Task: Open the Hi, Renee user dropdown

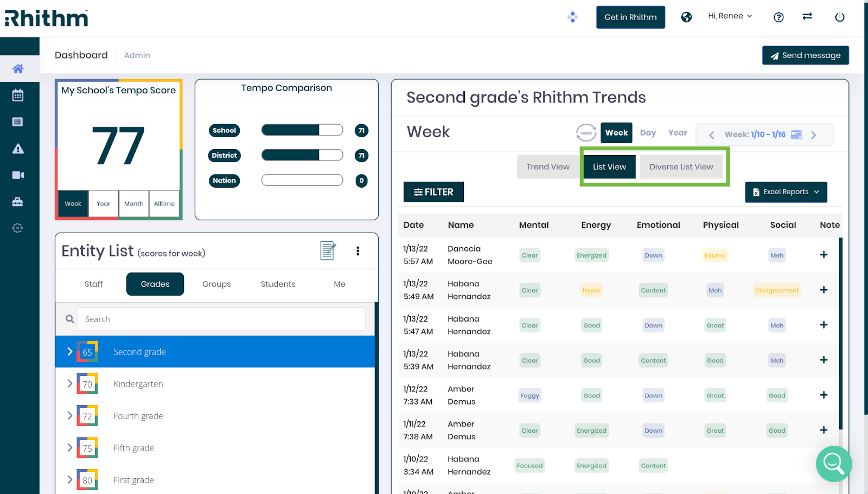Action: click(x=730, y=16)
